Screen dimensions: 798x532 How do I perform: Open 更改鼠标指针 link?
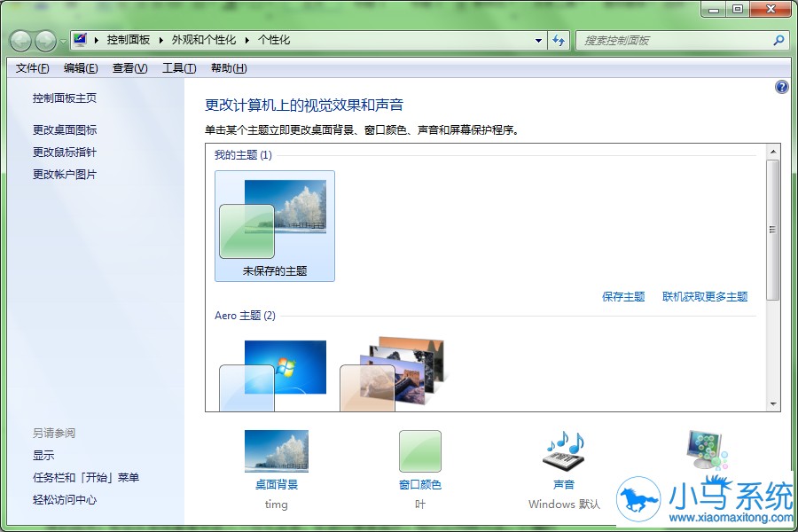(64, 153)
